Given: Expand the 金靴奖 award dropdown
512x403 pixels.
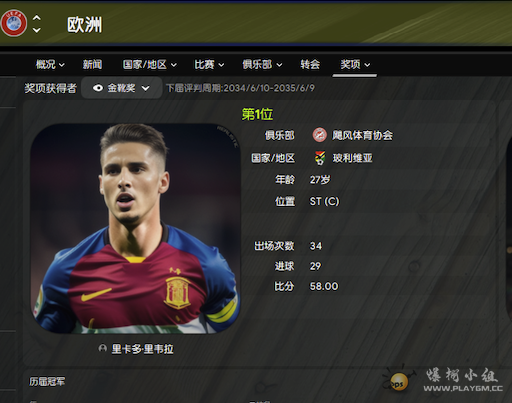Looking at the screenshot, I should [121, 88].
